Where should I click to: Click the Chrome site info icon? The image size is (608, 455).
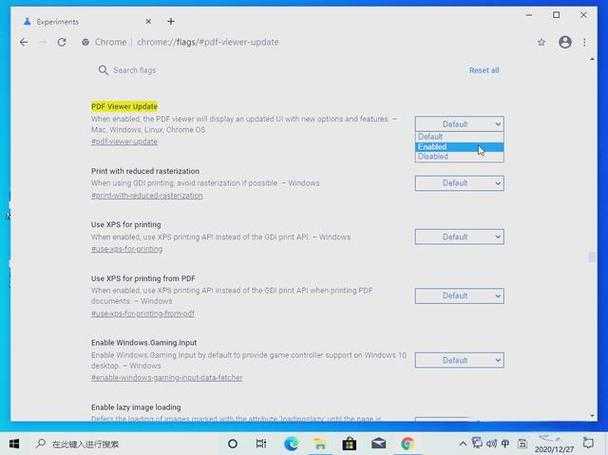(85, 42)
